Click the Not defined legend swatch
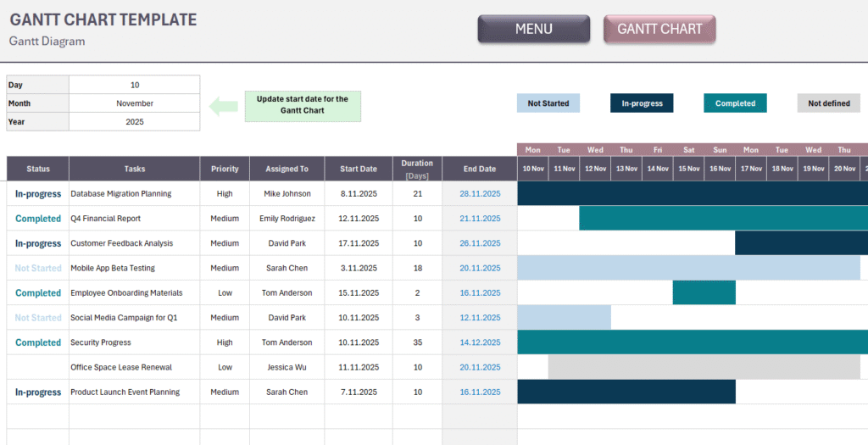The width and height of the screenshot is (868, 445). 829,103
